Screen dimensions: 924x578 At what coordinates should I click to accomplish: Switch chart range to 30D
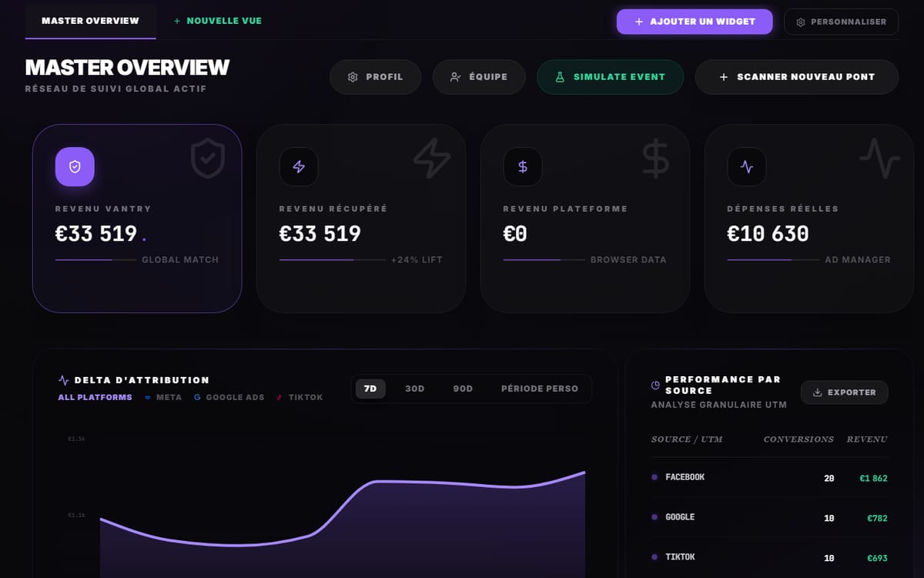[x=415, y=388]
